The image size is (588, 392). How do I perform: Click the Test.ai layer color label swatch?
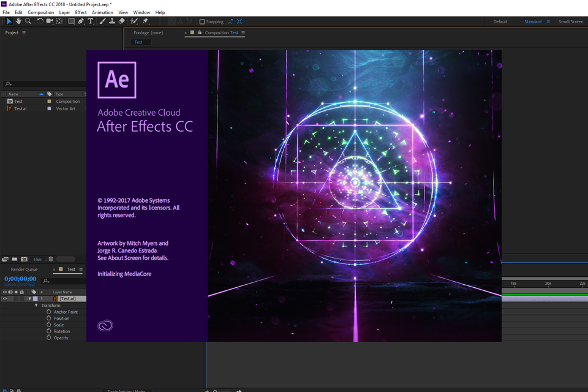pos(36,299)
